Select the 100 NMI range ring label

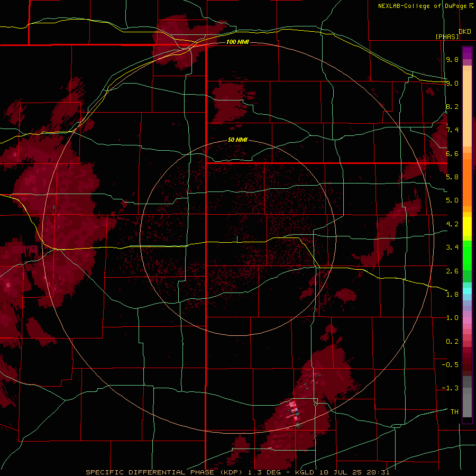(x=237, y=42)
